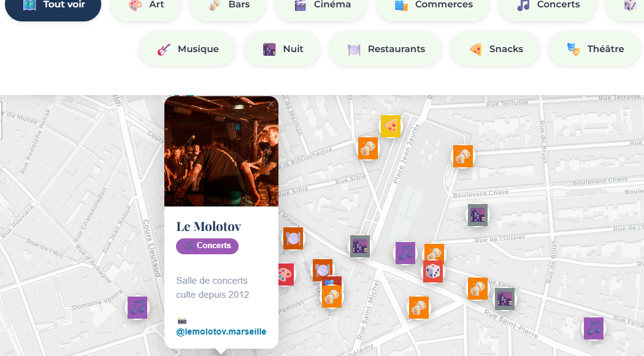644x356 pixels.
Task: Open night marker above Rue Saint-Pierre label
Action: click(504, 299)
